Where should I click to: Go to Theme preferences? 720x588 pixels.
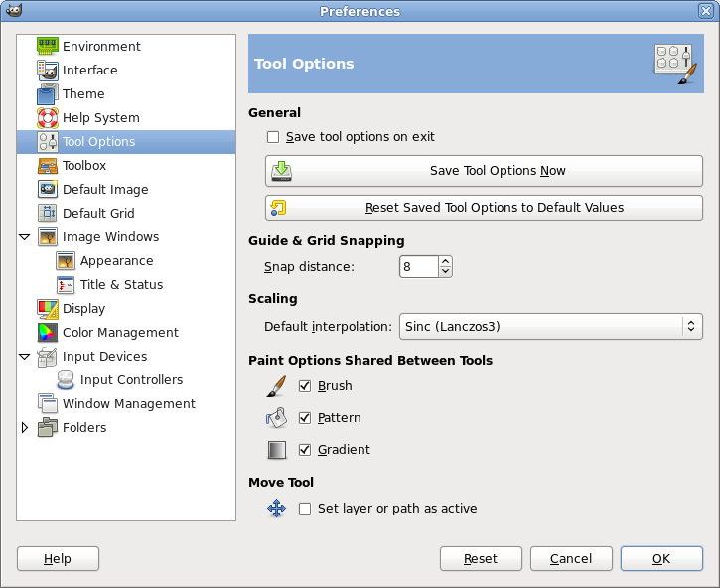point(83,93)
